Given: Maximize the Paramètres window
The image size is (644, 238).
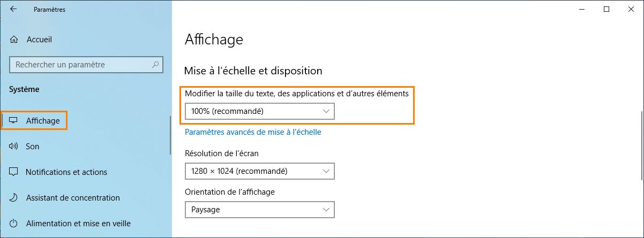Looking at the screenshot, I should pos(606,9).
